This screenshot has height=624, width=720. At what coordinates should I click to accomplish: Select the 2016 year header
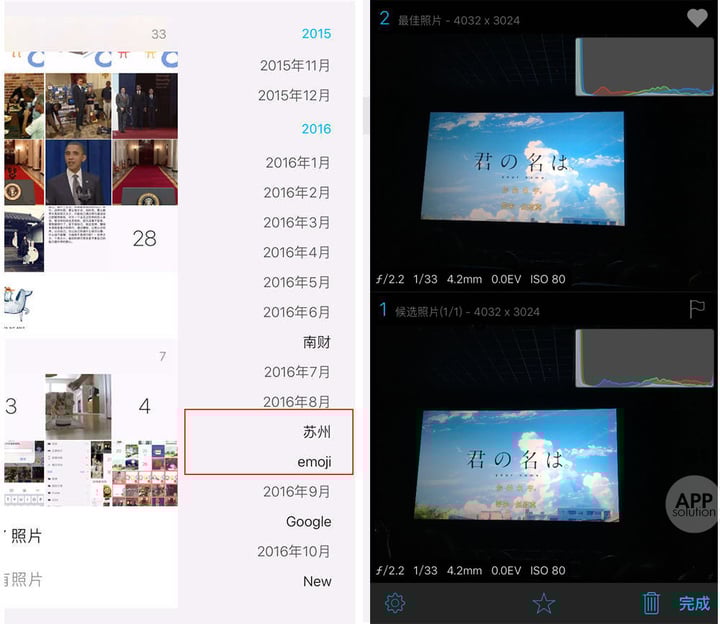(316, 129)
